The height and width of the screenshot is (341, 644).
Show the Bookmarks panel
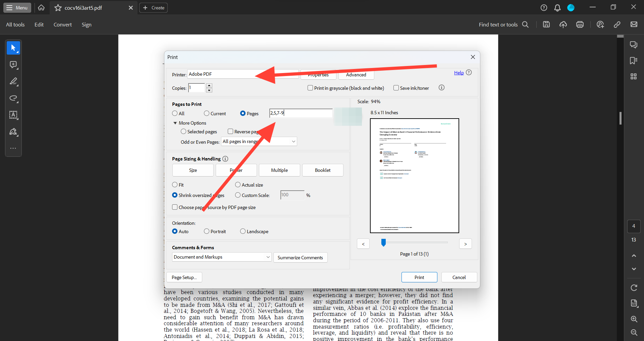(x=634, y=61)
